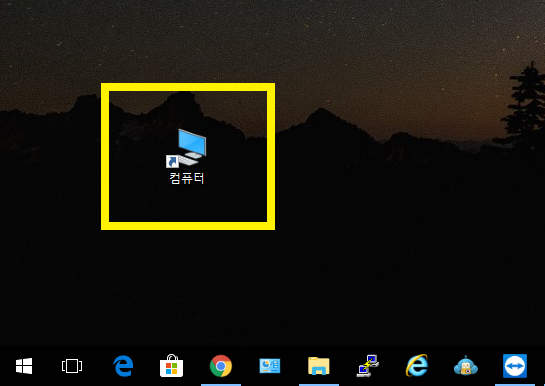The width and height of the screenshot is (545, 386).
Task: Select the 컴퓨터 desktop shortcut icon
Action: pyautogui.click(x=187, y=148)
